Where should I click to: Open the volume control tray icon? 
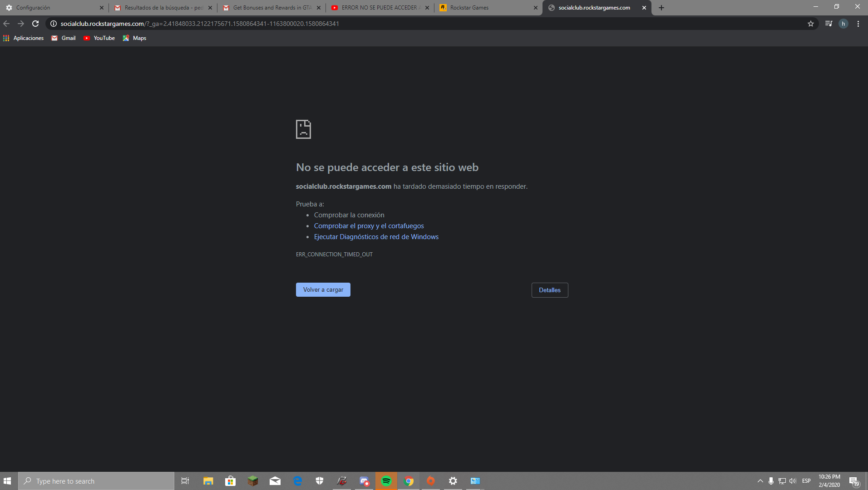793,481
